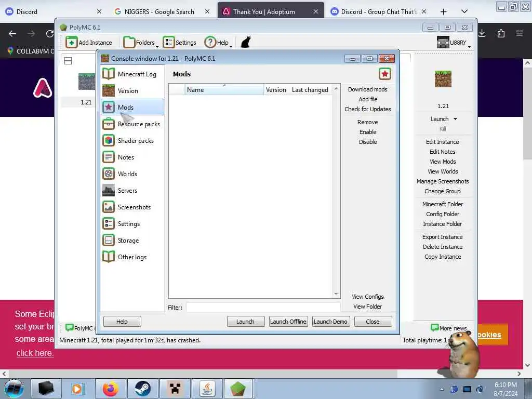Image resolution: width=532 pixels, height=399 pixels.
Task: Open the Other logs page
Action: click(x=132, y=257)
